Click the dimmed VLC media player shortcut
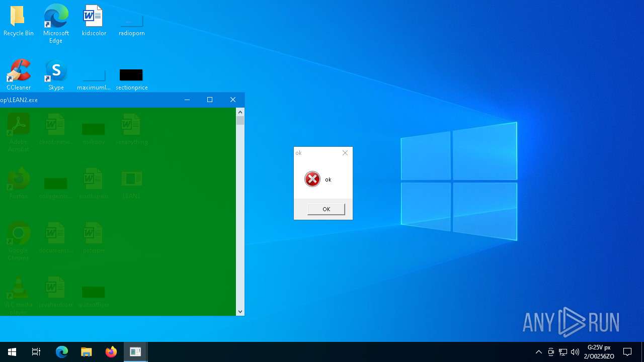 (x=19, y=296)
